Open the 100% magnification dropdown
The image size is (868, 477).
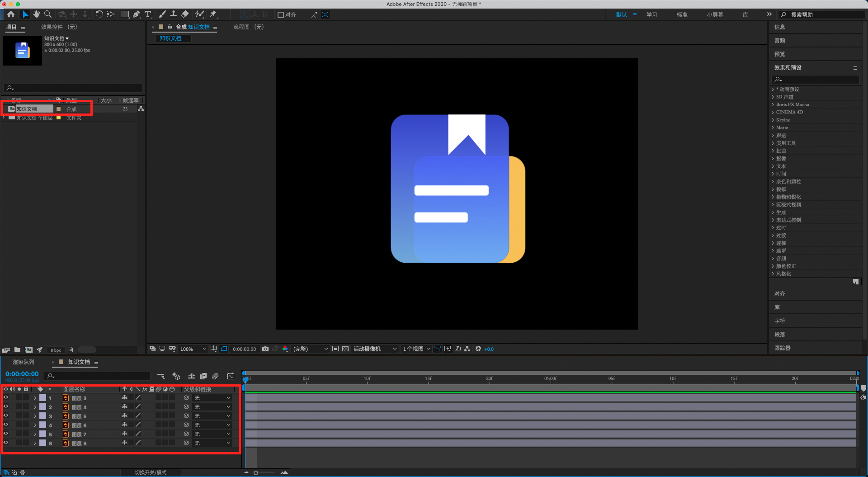pyautogui.click(x=193, y=349)
